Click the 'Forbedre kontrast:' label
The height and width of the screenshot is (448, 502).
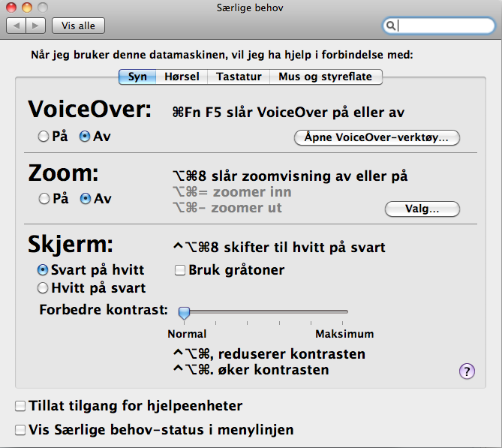coord(104,310)
